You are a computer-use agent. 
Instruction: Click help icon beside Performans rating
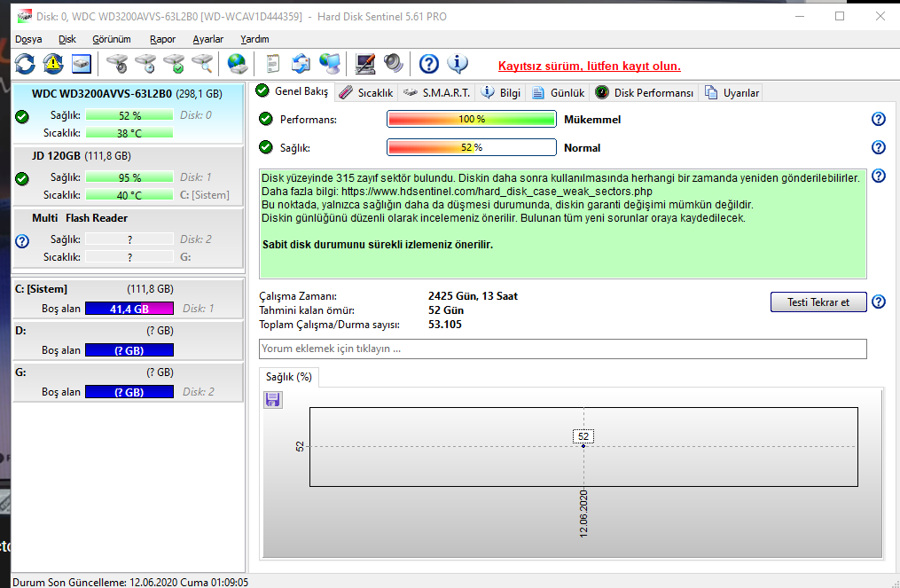pyautogui.click(x=878, y=119)
